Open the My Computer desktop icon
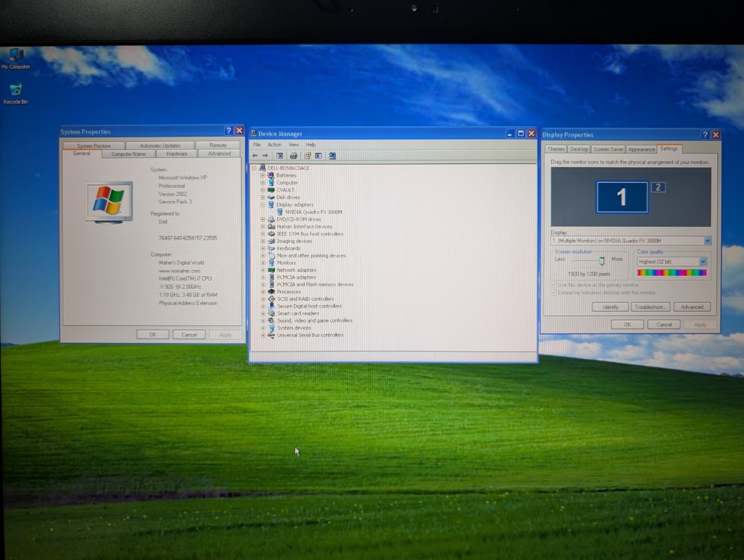The height and width of the screenshot is (560, 744). point(16,59)
